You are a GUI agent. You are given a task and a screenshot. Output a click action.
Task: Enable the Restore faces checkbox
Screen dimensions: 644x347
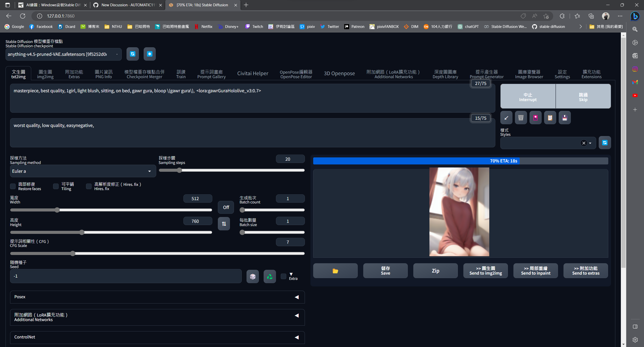point(13,186)
